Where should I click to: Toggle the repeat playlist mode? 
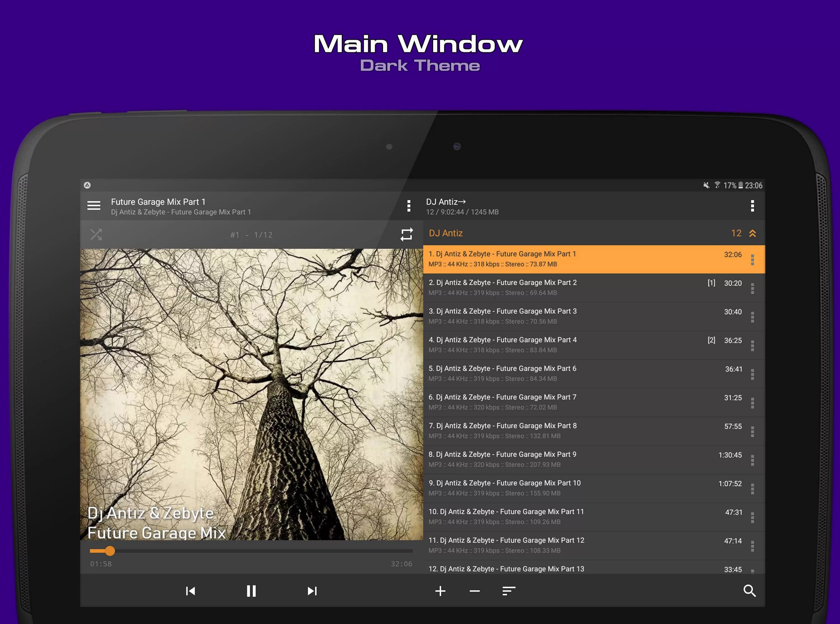click(x=406, y=235)
